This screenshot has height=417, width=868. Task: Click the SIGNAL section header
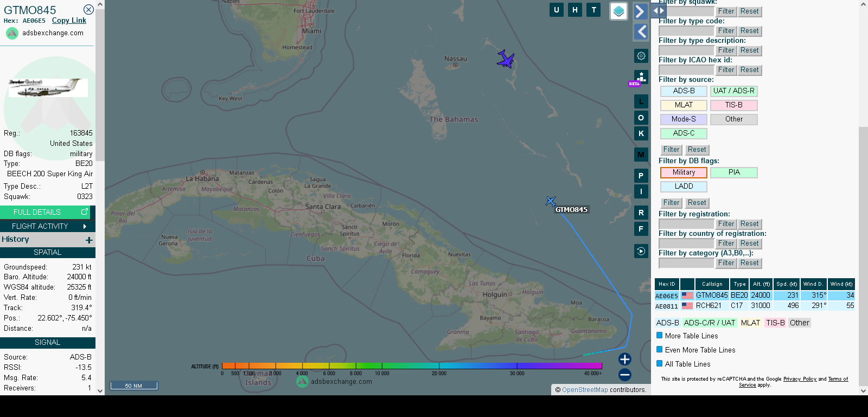coord(48,343)
